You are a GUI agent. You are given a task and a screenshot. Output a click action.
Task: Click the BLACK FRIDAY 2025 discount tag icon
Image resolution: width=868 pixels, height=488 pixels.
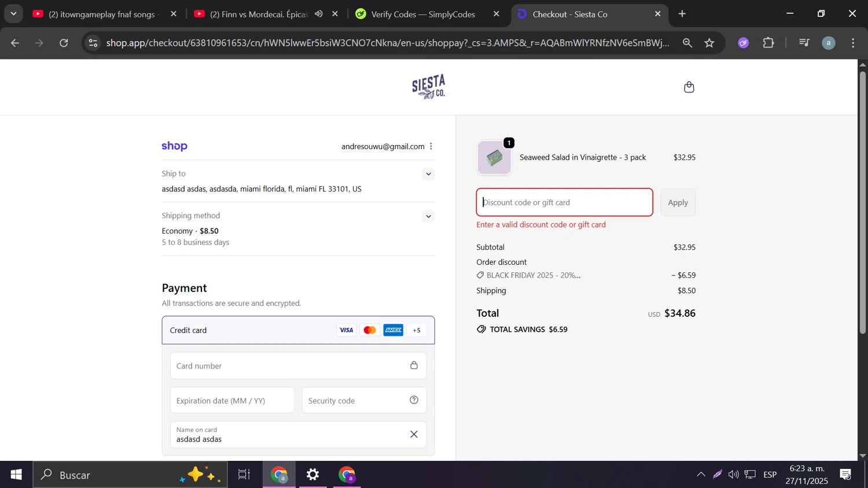480,275
